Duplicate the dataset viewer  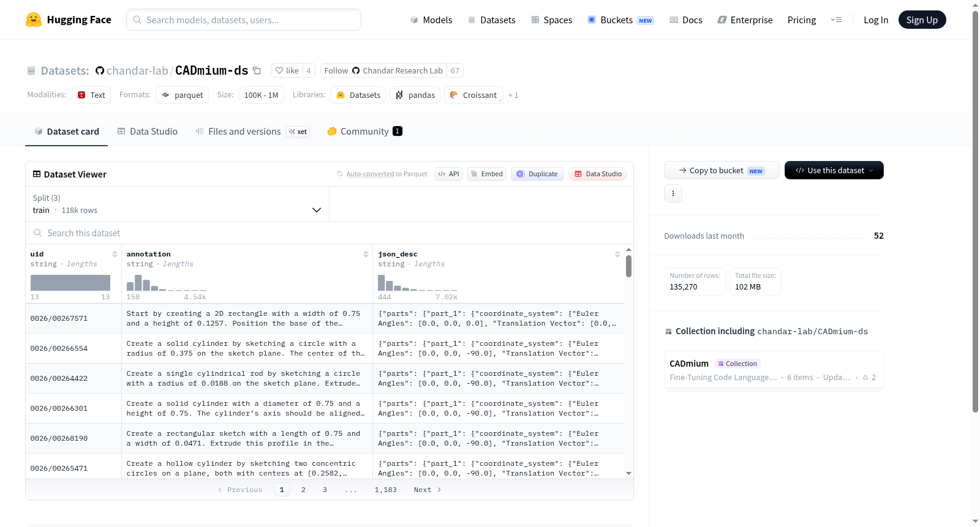(x=537, y=174)
